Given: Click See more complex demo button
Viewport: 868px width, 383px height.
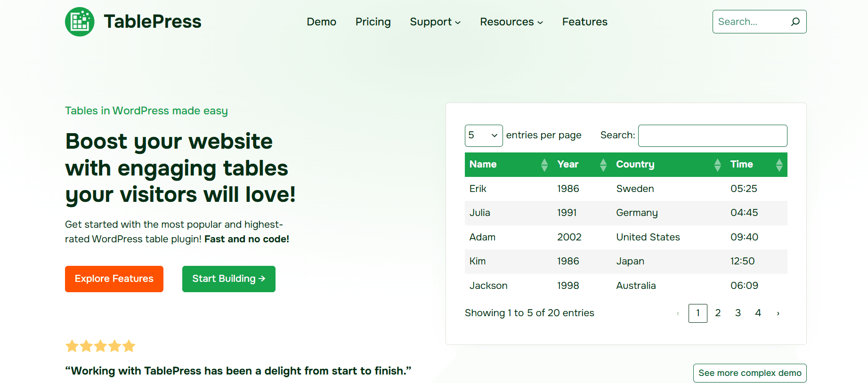Looking at the screenshot, I should (x=750, y=373).
